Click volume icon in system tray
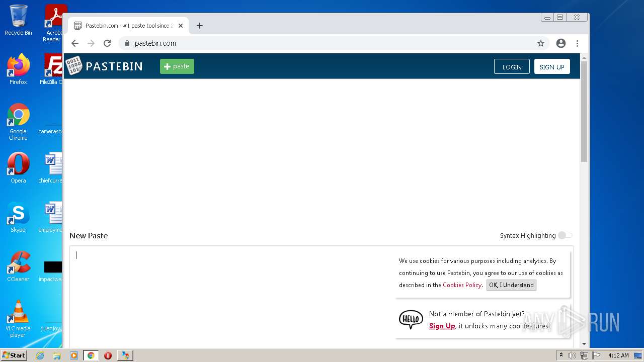The height and width of the screenshot is (362, 644). [x=572, y=355]
